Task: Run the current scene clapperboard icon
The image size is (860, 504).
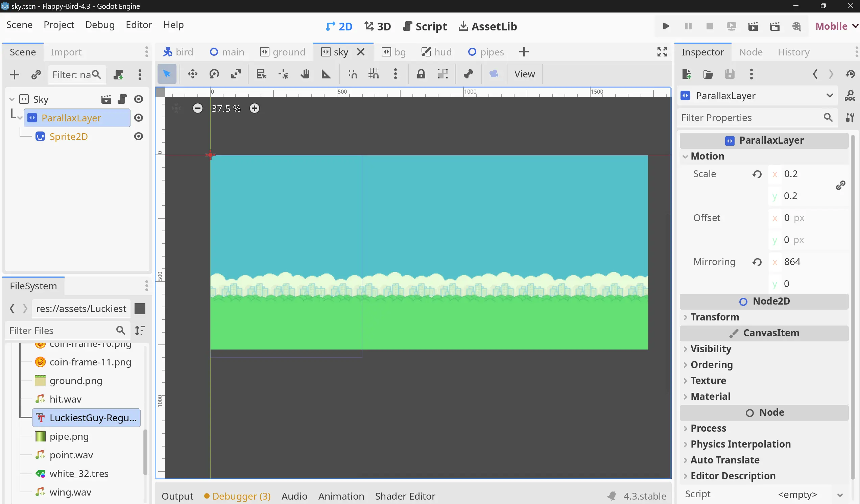Action: tap(753, 26)
